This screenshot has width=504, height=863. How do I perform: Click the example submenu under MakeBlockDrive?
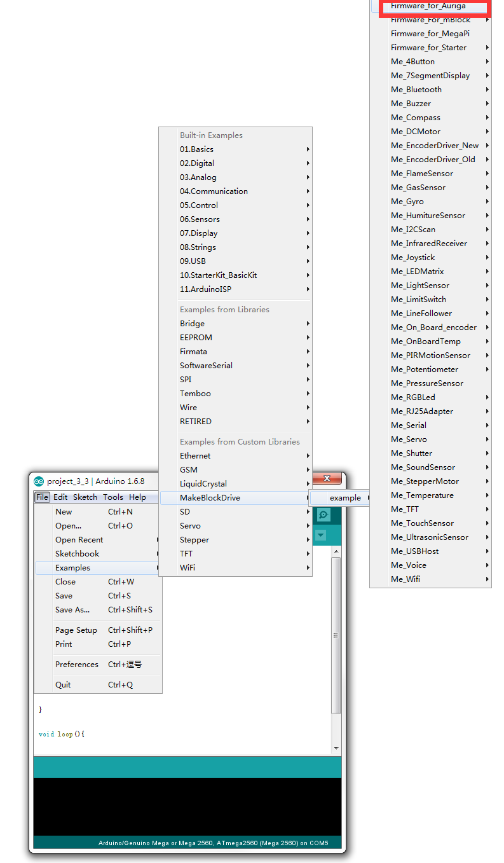coord(345,498)
